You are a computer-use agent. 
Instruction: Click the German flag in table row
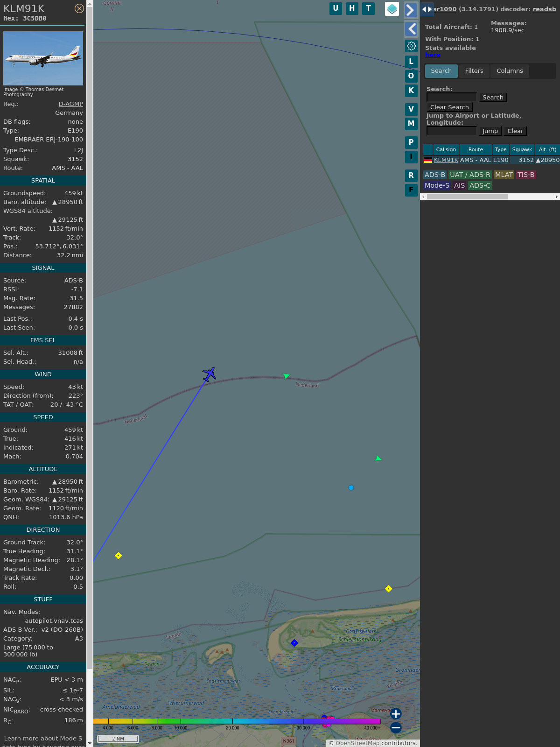click(x=428, y=160)
